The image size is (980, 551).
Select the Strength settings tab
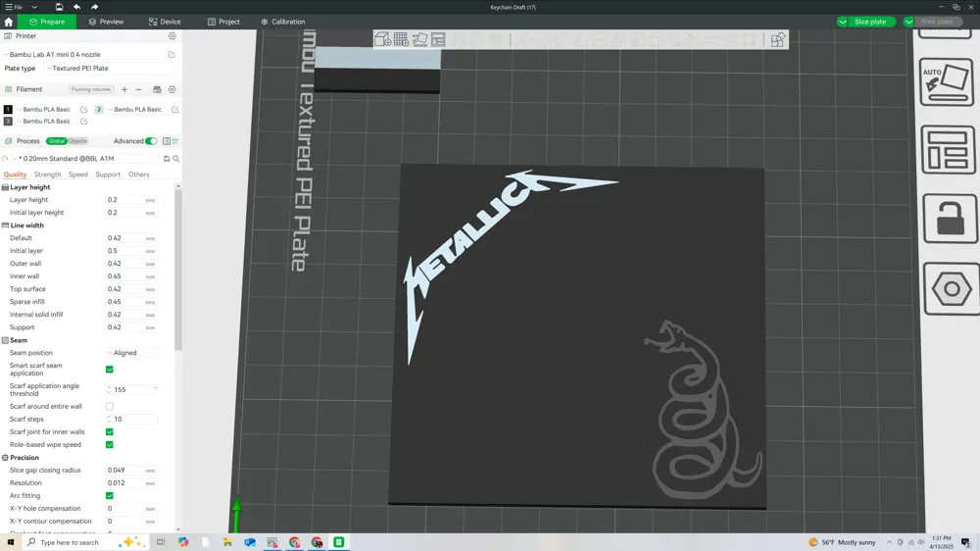[47, 175]
